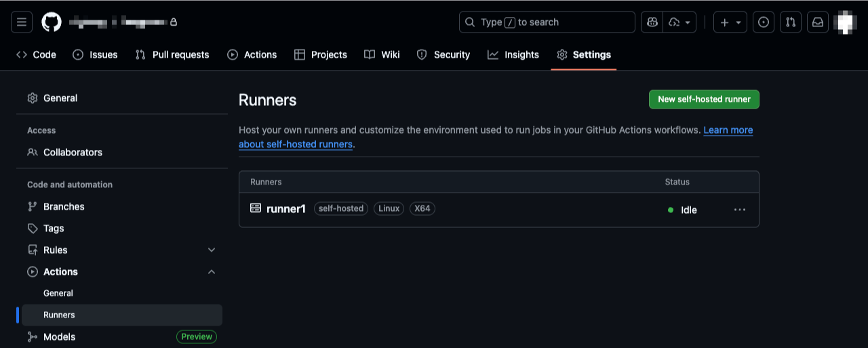Click the user avatar in header

pos(845,22)
